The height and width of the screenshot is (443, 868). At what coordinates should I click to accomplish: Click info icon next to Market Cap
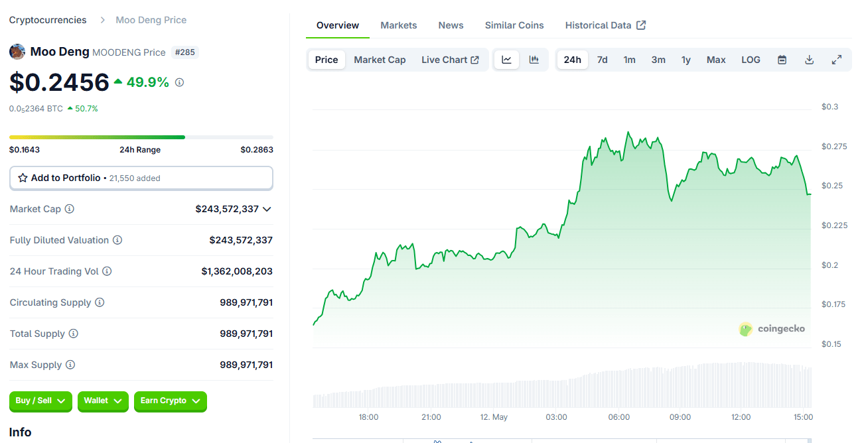tap(70, 209)
